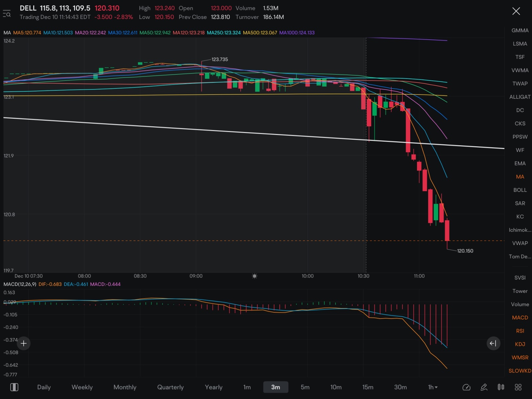Switch to the 30m interval

click(400, 387)
